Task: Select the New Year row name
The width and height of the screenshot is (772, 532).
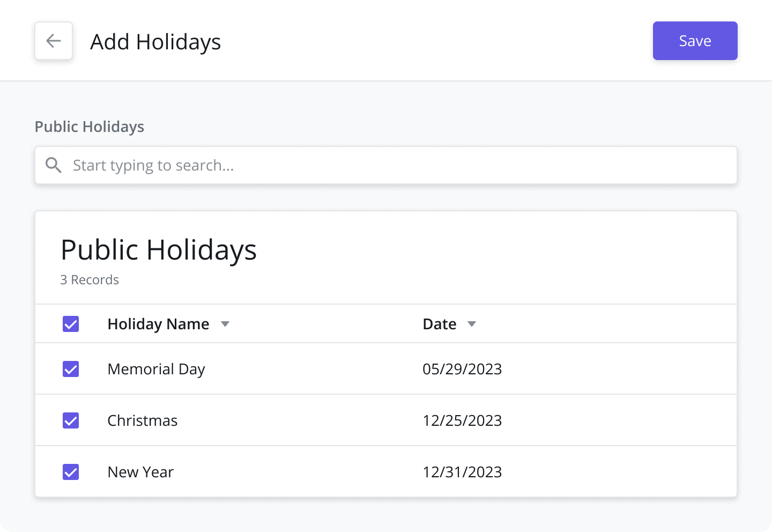Action: click(x=140, y=472)
